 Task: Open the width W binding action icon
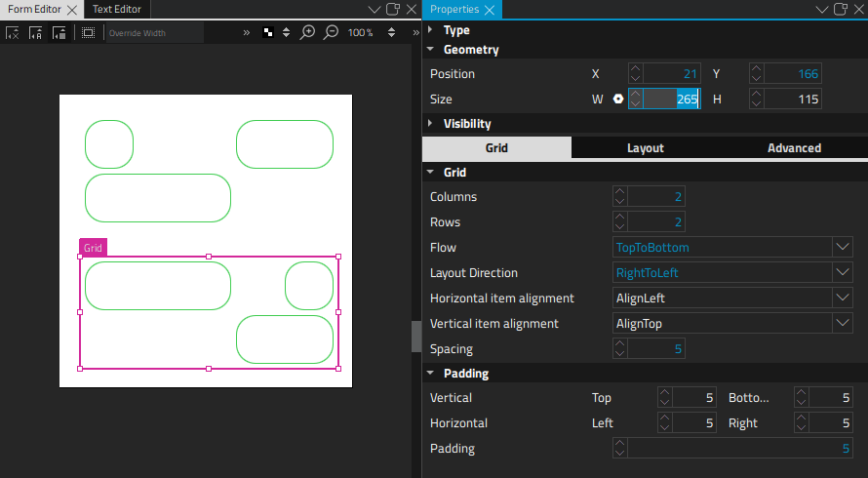tap(618, 100)
